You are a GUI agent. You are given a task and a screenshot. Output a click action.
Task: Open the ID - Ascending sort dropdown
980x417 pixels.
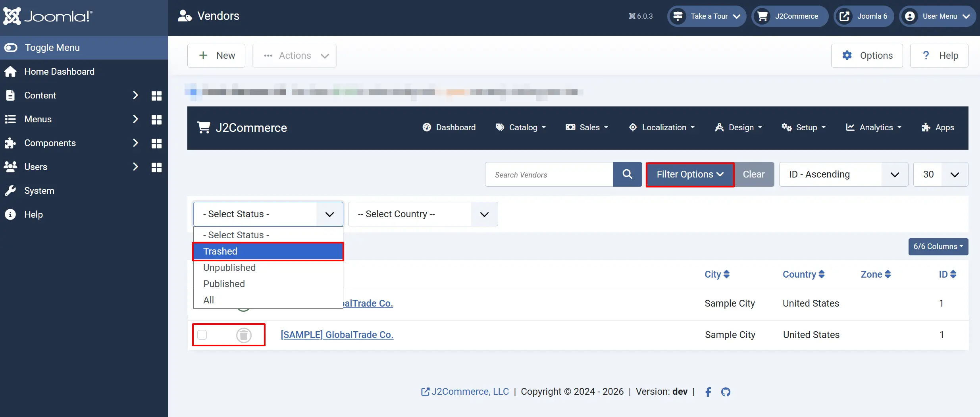pos(844,174)
